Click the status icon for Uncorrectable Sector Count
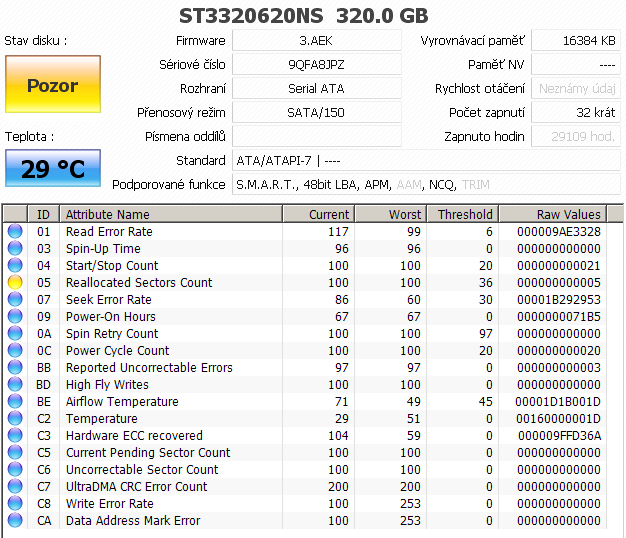Image resolution: width=626 pixels, height=538 pixels. pos(15,469)
